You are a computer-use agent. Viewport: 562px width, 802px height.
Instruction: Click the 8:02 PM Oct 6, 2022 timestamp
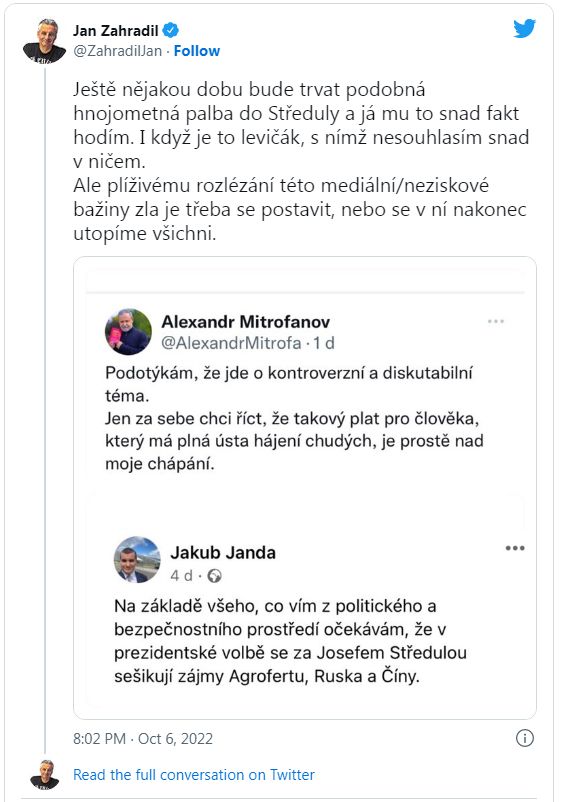(x=143, y=739)
